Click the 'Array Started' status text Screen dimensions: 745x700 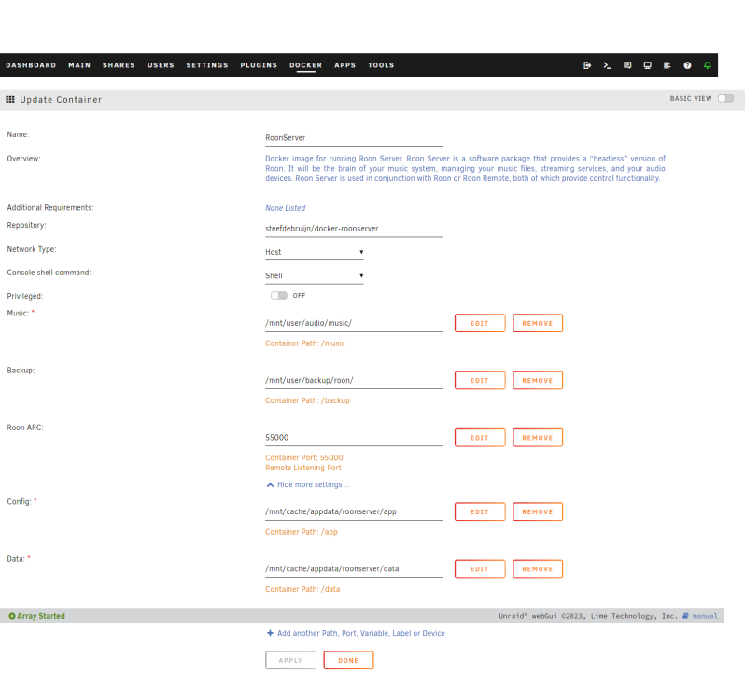click(x=41, y=616)
